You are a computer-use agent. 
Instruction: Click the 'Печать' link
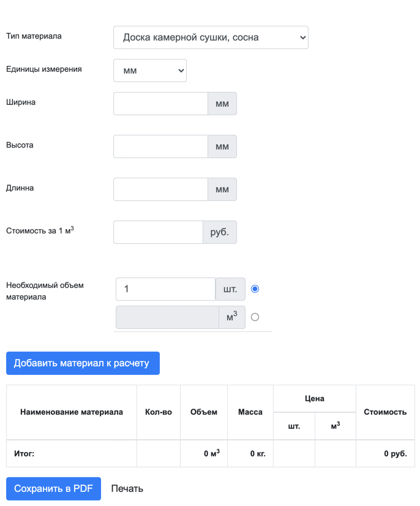click(127, 488)
